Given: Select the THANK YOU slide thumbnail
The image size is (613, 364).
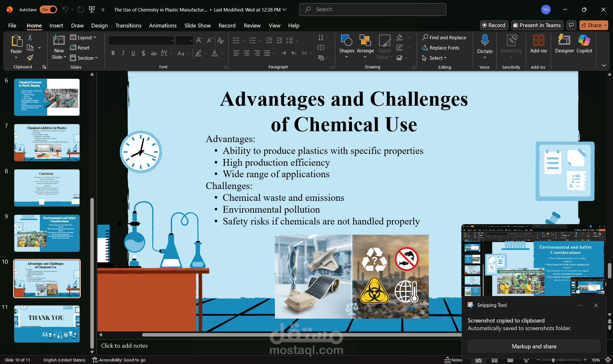Looking at the screenshot, I should click(x=47, y=324).
